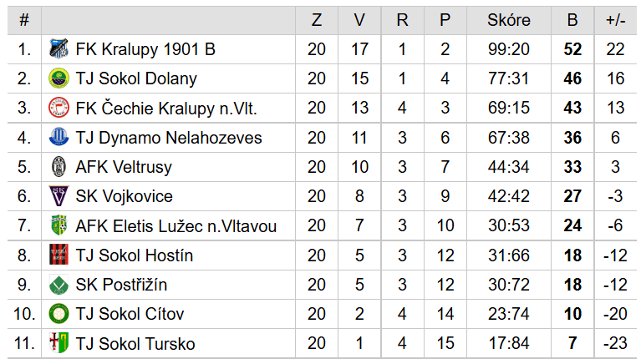
Task: Click the TJ Sokol Cítov round crest
Action: click(x=59, y=314)
